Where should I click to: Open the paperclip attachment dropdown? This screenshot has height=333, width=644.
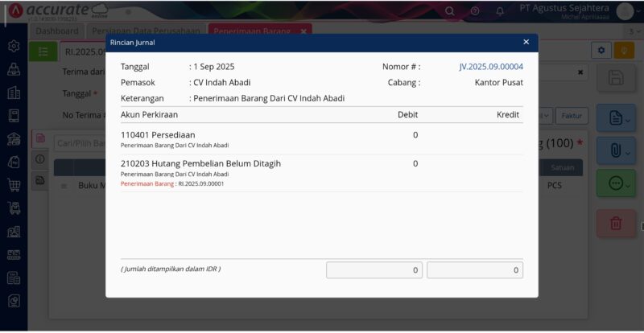(616, 150)
